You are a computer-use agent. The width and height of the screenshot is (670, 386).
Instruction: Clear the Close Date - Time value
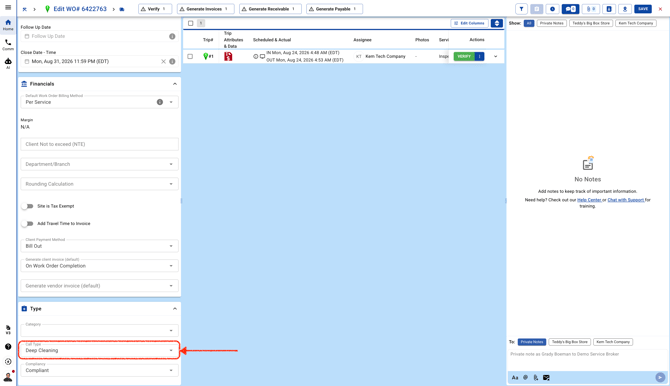click(x=163, y=62)
